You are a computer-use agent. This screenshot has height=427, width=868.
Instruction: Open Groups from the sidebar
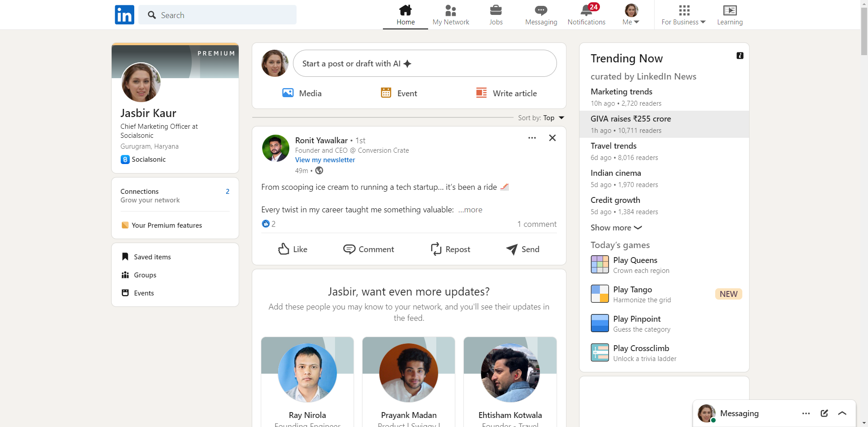[139, 275]
